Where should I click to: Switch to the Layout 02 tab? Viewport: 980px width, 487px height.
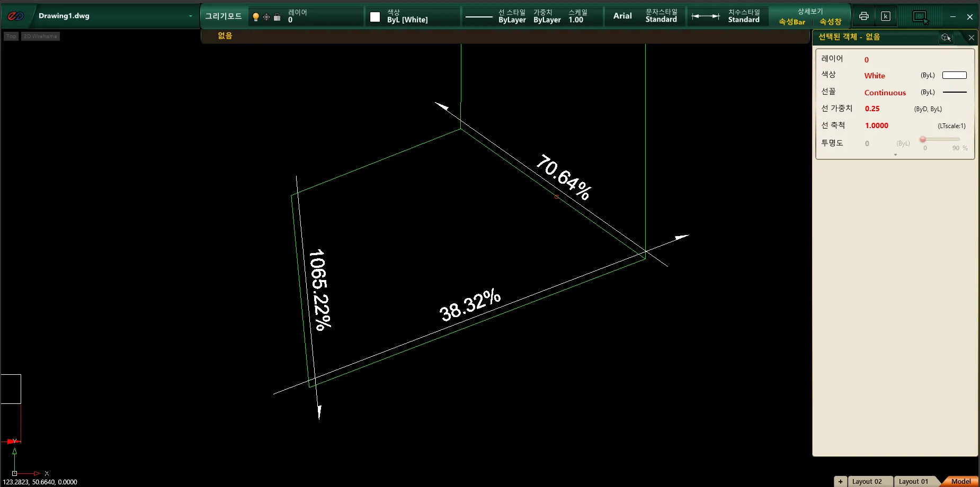[867, 481]
